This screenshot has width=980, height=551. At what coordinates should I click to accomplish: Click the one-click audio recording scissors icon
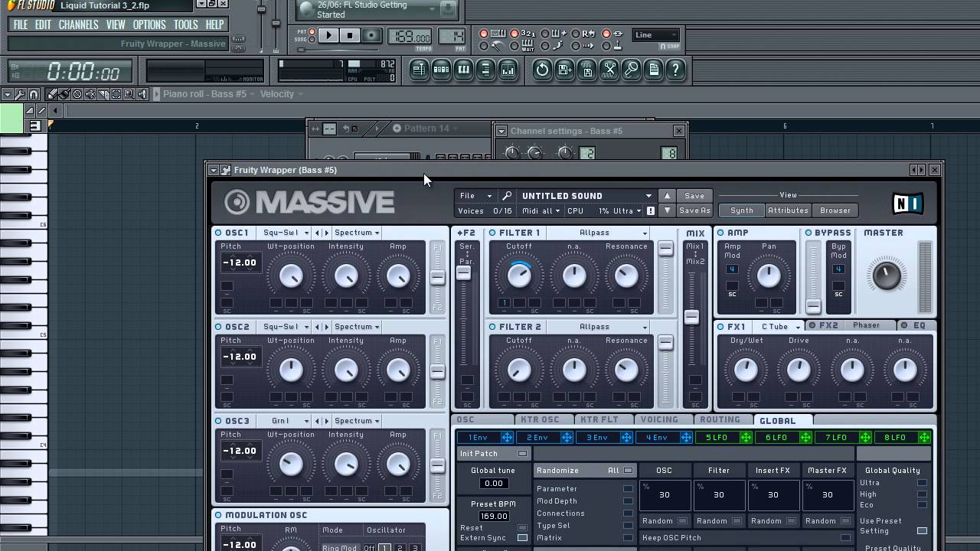click(609, 70)
